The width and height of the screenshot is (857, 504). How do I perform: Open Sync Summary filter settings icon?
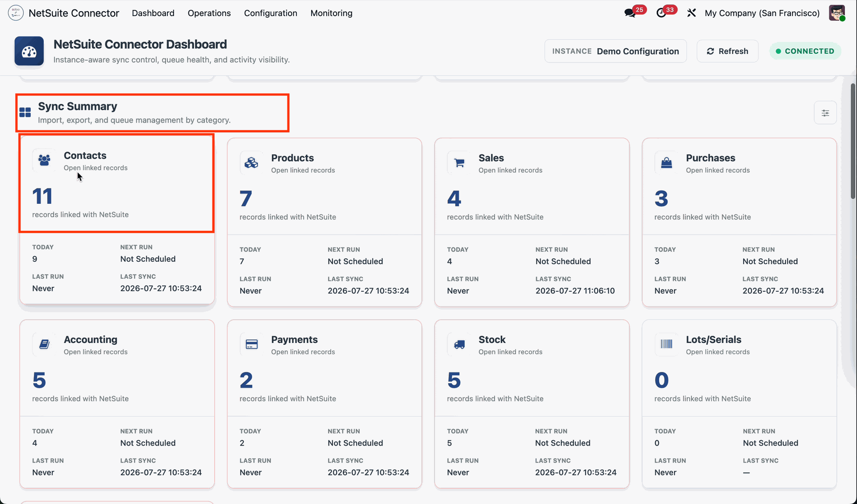[x=825, y=113]
